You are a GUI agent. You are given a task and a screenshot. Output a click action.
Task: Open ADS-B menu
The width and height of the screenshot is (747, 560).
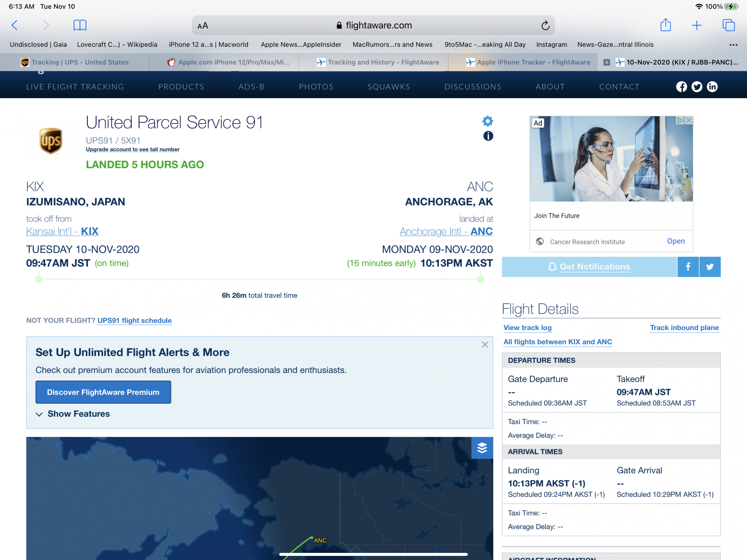coord(251,87)
